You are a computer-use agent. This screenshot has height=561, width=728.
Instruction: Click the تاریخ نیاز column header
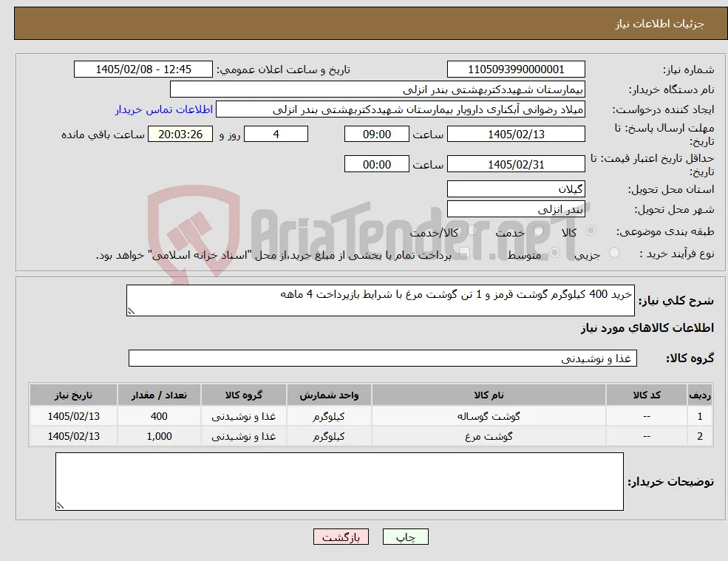73,395
